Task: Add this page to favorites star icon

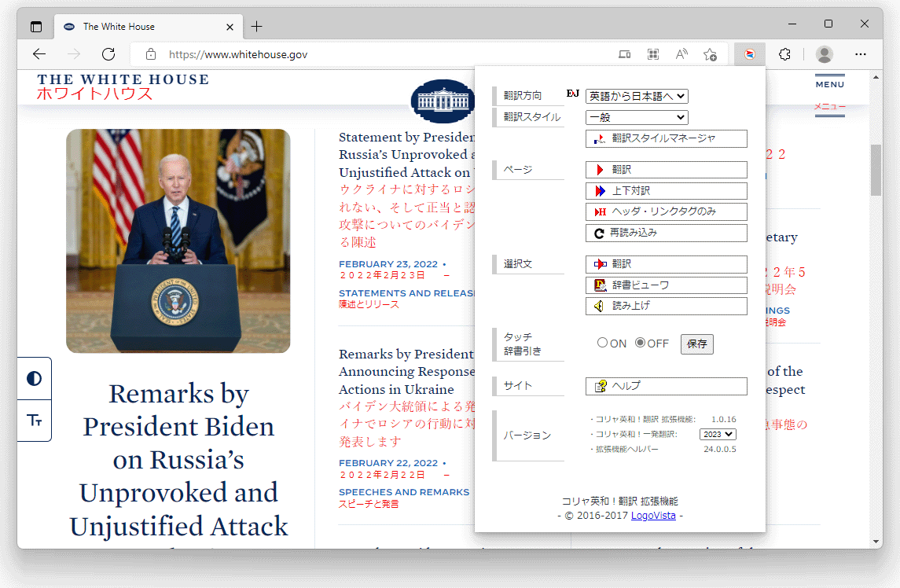Action: [x=710, y=54]
